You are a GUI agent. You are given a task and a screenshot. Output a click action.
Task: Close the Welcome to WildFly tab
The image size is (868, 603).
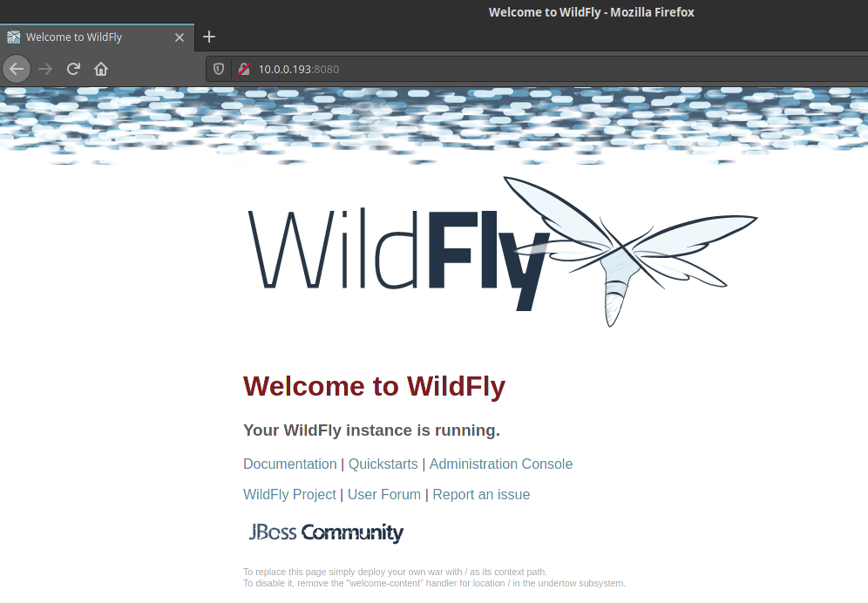point(180,37)
